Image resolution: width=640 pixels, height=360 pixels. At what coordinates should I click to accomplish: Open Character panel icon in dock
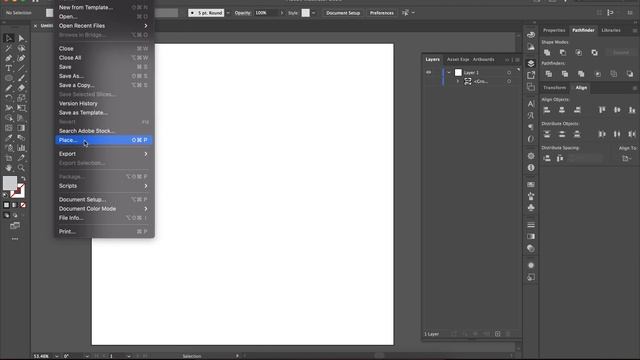[531, 104]
